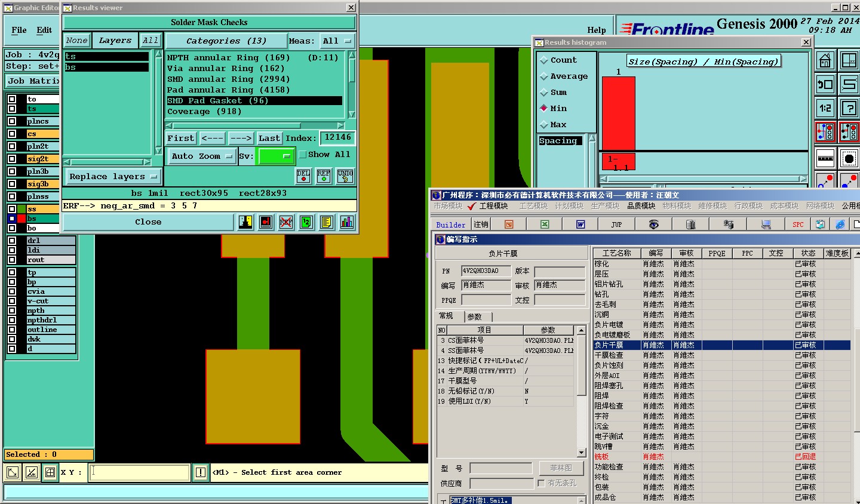
Task: Switch to the 参数 tab
Action: [475, 316]
